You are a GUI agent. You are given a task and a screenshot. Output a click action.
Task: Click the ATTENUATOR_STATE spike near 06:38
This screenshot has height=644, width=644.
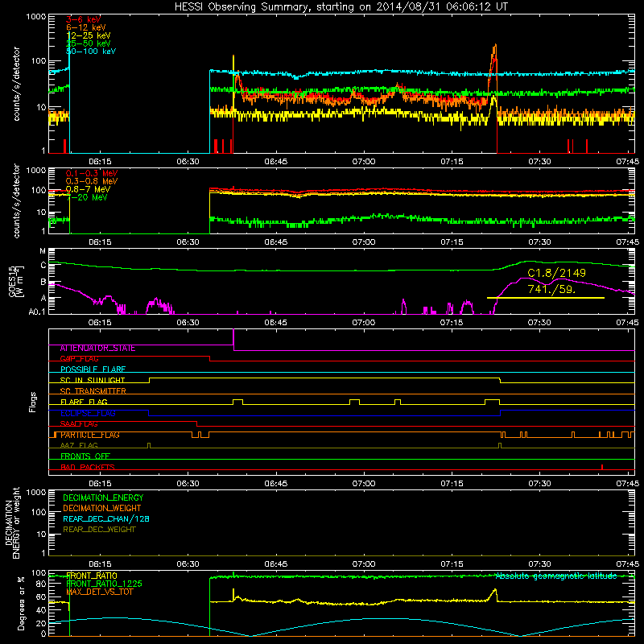(233, 339)
